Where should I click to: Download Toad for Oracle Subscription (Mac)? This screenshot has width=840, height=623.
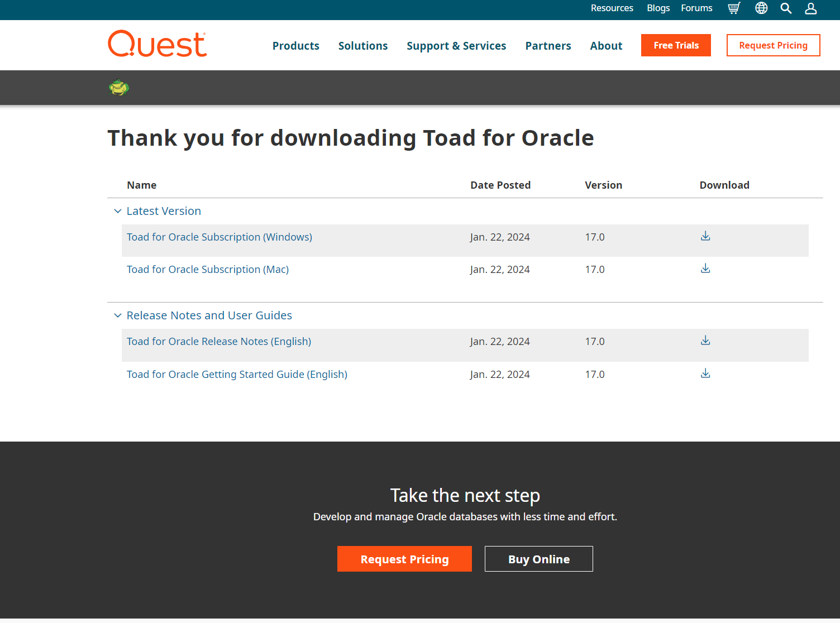point(705,269)
